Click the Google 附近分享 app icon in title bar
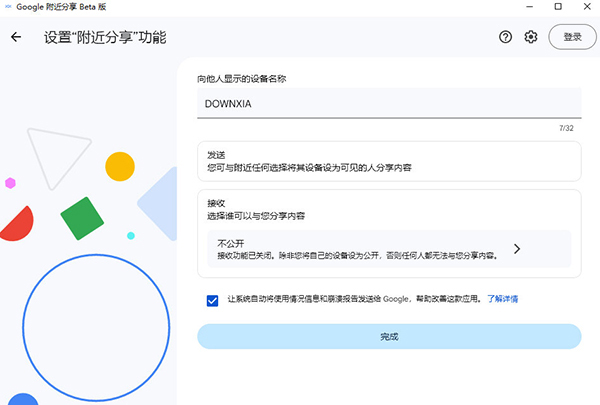Viewport: 600px width, 405px height. (x=8, y=7)
